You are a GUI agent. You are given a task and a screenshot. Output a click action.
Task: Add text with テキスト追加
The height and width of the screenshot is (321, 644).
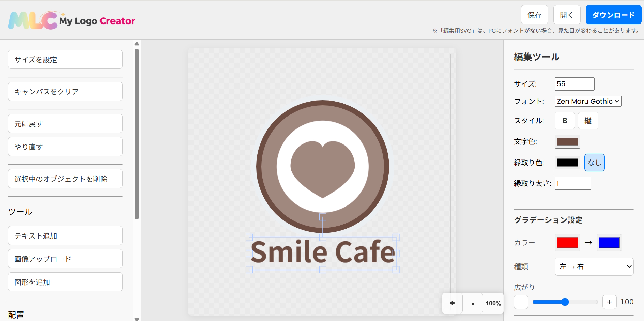pyautogui.click(x=65, y=235)
